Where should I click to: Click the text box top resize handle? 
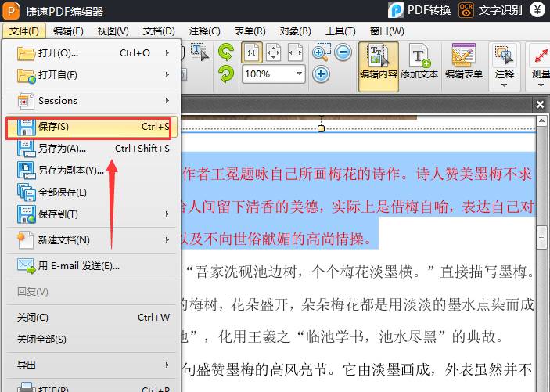tap(321, 129)
